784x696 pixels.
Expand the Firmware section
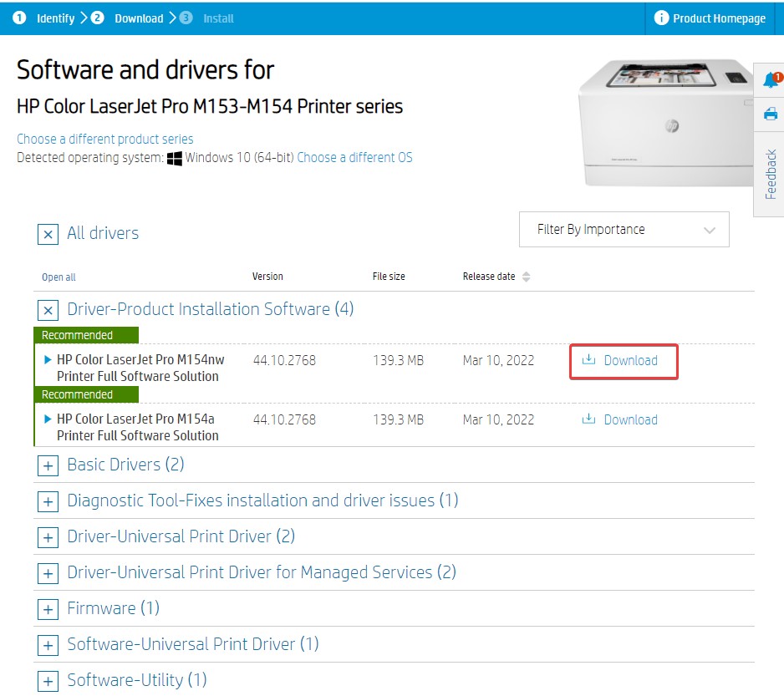coord(48,608)
